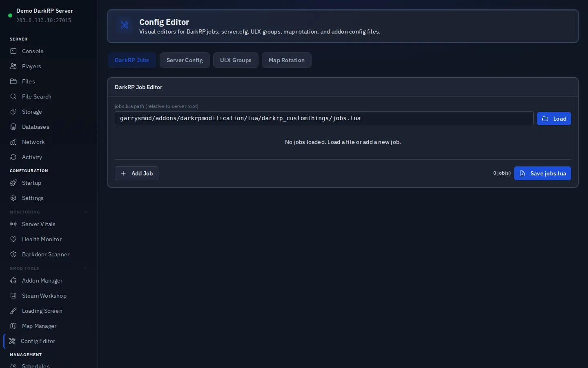This screenshot has height=368, width=588.
Task: Open Addon Manager
Action: 49,280
